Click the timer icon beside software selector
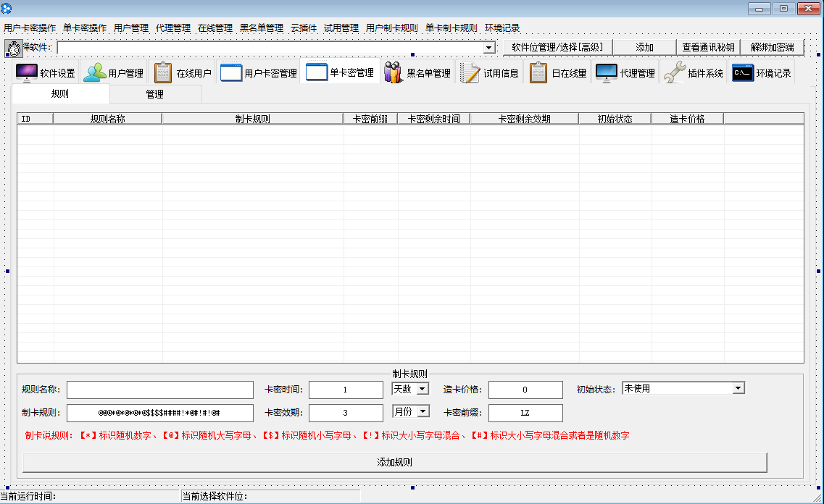The width and height of the screenshot is (824, 504). [14, 49]
